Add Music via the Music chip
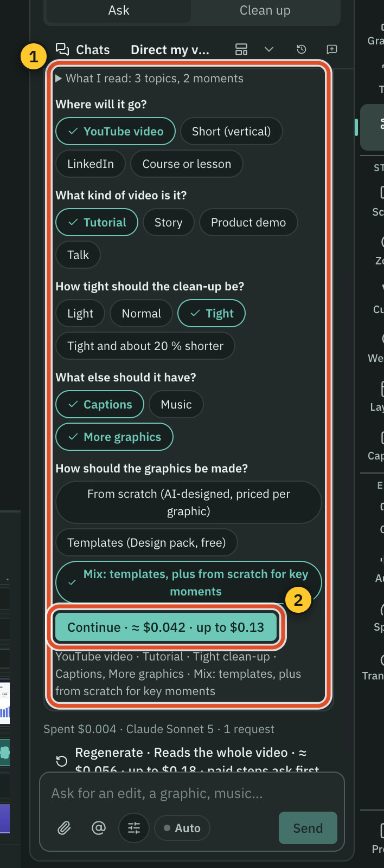384x868 pixels. click(x=176, y=405)
